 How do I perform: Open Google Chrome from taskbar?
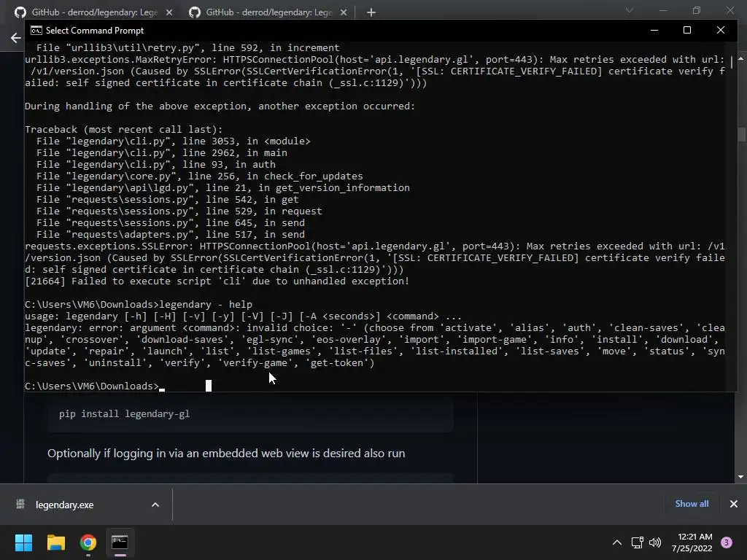(88, 542)
